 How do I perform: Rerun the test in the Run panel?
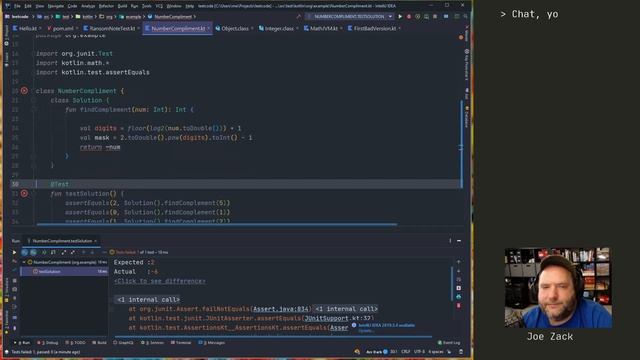(x=14, y=252)
